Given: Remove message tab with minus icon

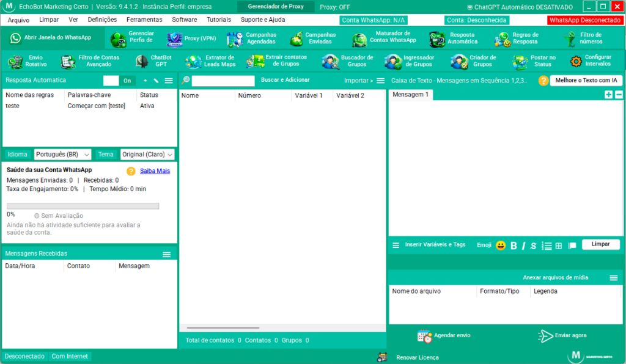Looking at the screenshot, I should tap(619, 95).
